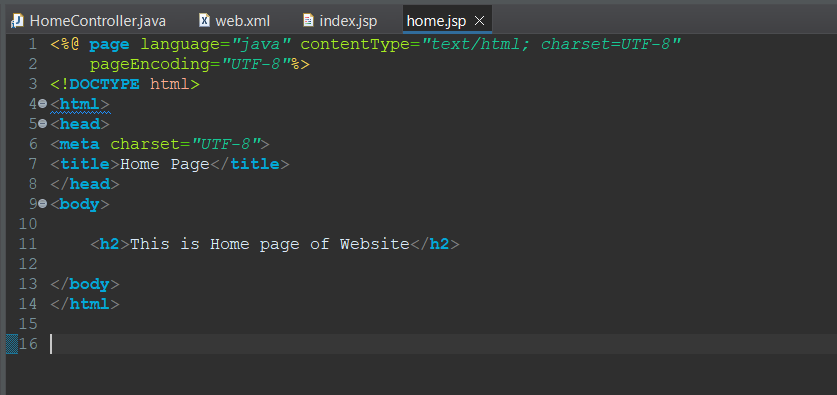Click the XML file icon on web.xml tab
The image size is (837, 395).
click(x=204, y=21)
